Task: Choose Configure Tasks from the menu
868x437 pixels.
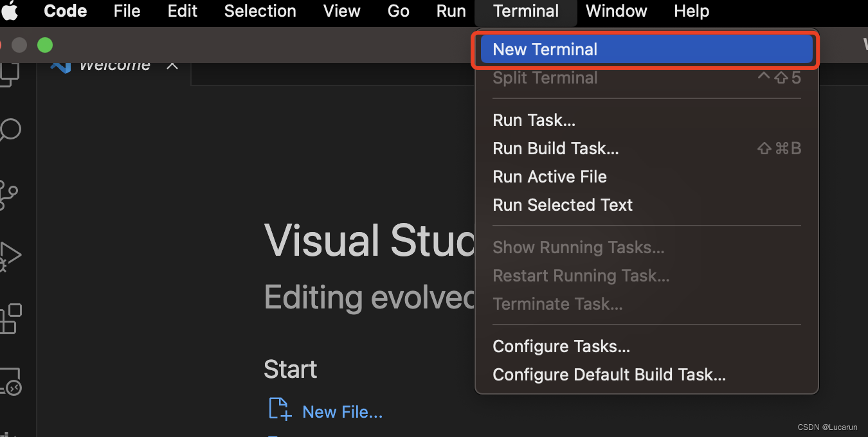Action: [561, 346]
